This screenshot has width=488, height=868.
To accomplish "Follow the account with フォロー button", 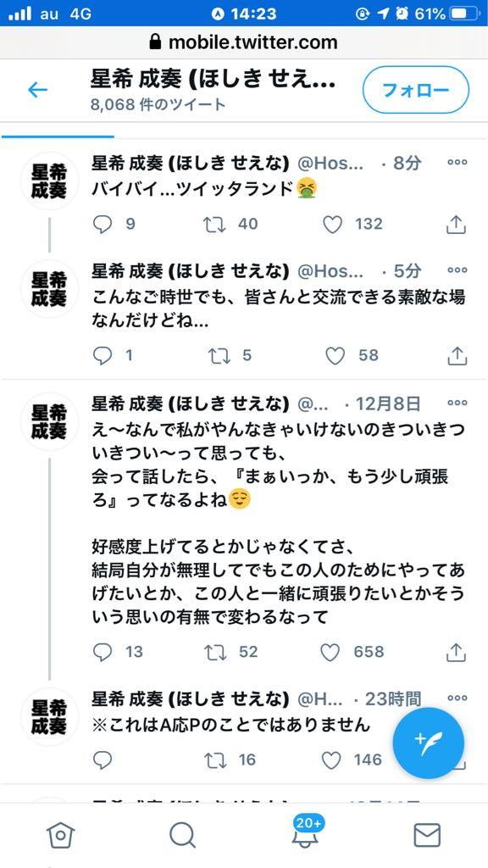I will [x=415, y=90].
